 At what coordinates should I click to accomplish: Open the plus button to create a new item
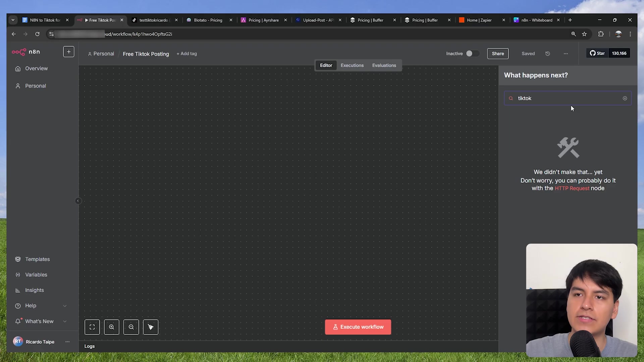pyautogui.click(x=69, y=52)
